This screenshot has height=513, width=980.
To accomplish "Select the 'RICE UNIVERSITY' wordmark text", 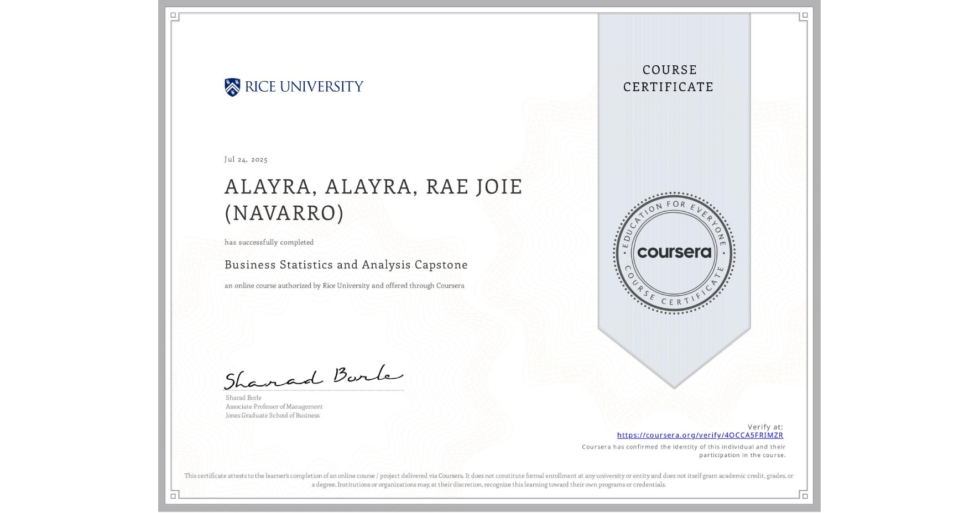I will coord(304,87).
